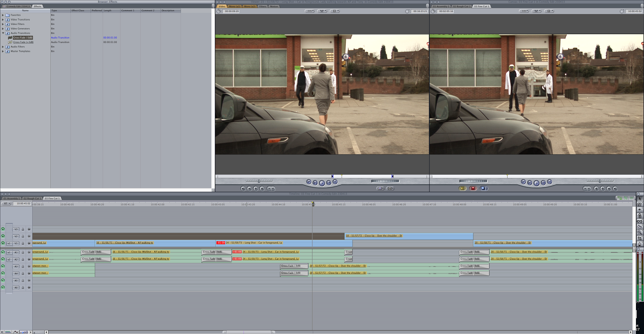Go to next edit in Viewer

(335, 182)
